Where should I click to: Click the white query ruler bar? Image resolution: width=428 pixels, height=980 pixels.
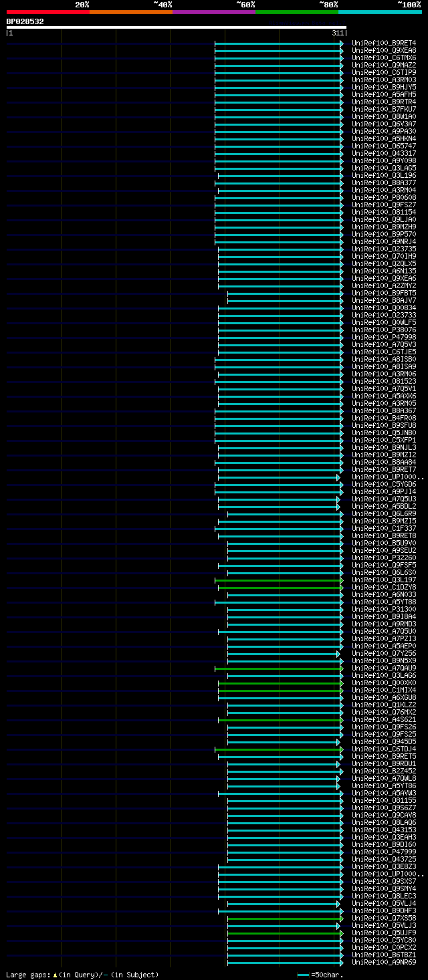click(x=177, y=27)
